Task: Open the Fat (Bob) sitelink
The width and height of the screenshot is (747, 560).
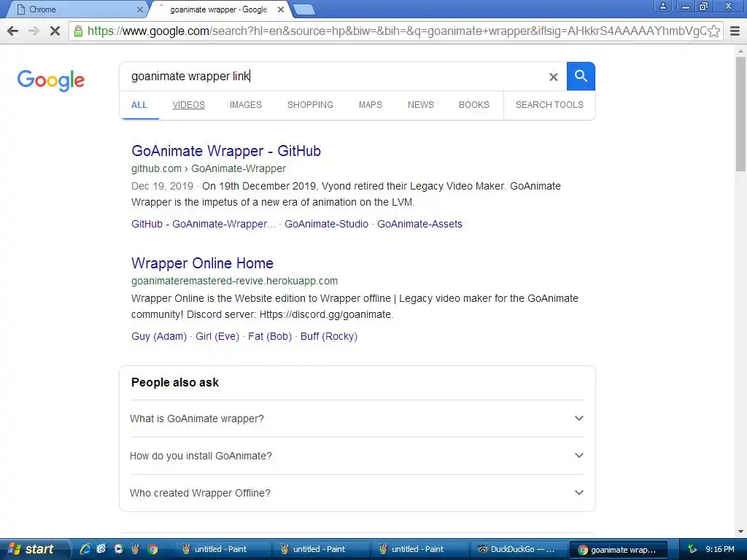Action: click(270, 336)
